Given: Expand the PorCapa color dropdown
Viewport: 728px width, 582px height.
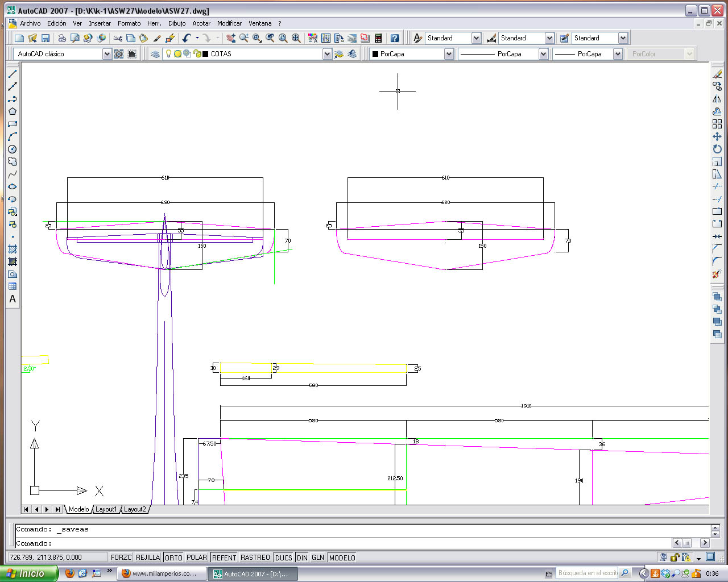Looking at the screenshot, I should (449, 54).
